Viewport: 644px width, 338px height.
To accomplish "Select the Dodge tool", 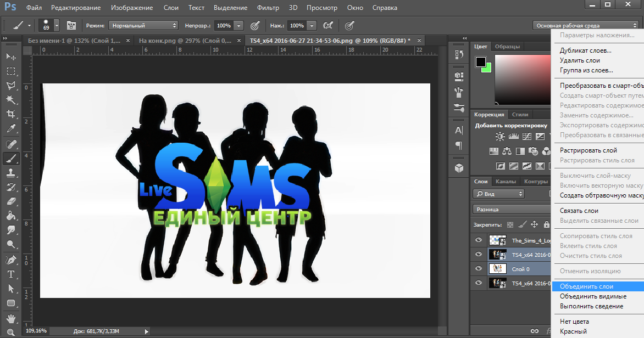I will pos(11,245).
